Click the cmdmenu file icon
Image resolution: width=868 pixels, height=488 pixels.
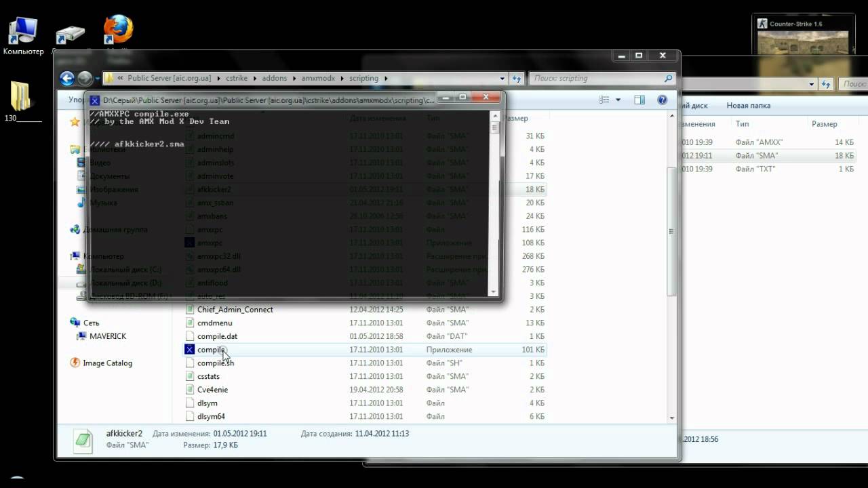point(191,323)
